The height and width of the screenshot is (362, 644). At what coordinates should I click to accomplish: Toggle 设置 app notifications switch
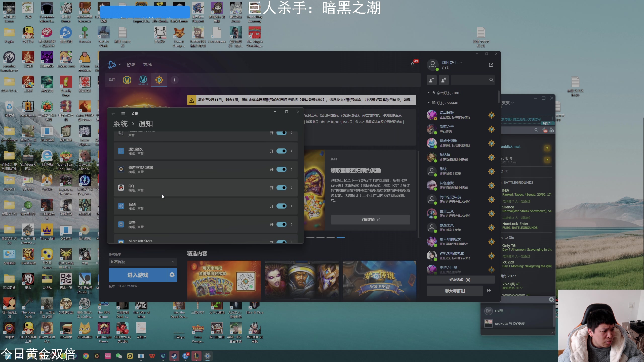coord(281,224)
